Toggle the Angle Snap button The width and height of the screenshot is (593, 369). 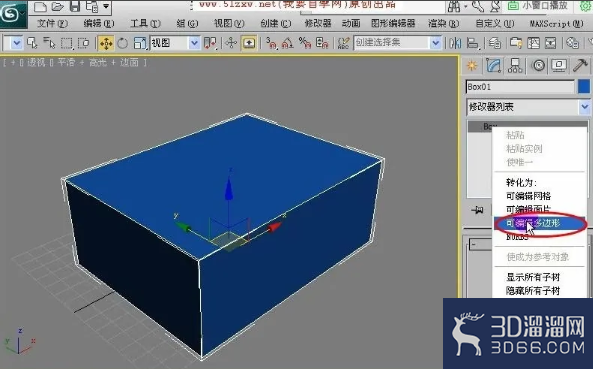(x=288, y=43)
